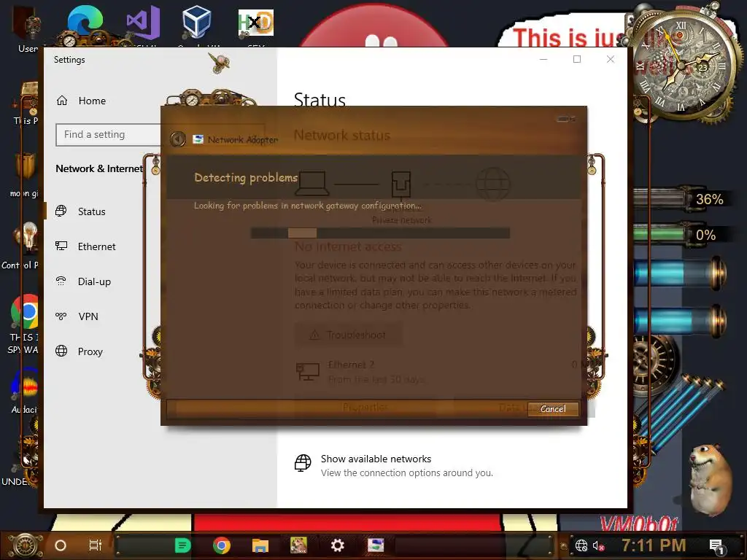Select Ethernet in the Settings sidebar
The image size is (747, 560).
click(x=96, y=246)
